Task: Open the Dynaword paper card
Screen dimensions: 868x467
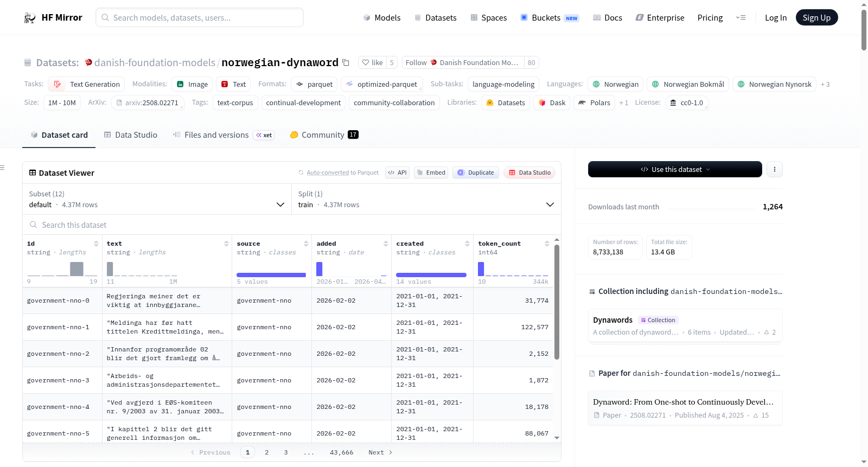Action: (x=685, y=408)
